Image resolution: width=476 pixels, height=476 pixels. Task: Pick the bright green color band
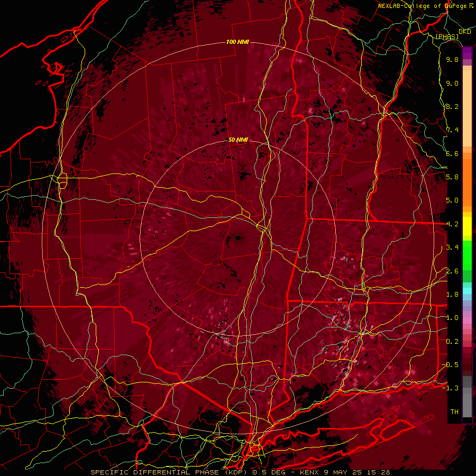coord(467,255)
